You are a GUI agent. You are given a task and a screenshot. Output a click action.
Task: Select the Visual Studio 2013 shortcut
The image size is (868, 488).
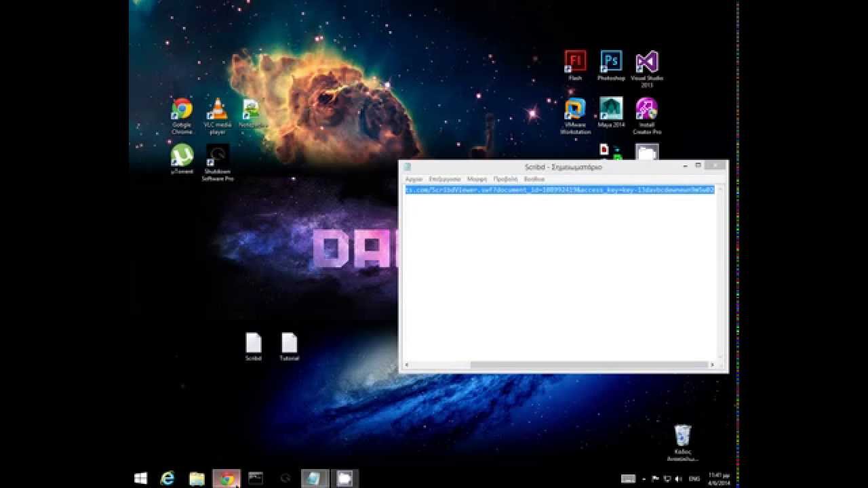click(646, 62)
